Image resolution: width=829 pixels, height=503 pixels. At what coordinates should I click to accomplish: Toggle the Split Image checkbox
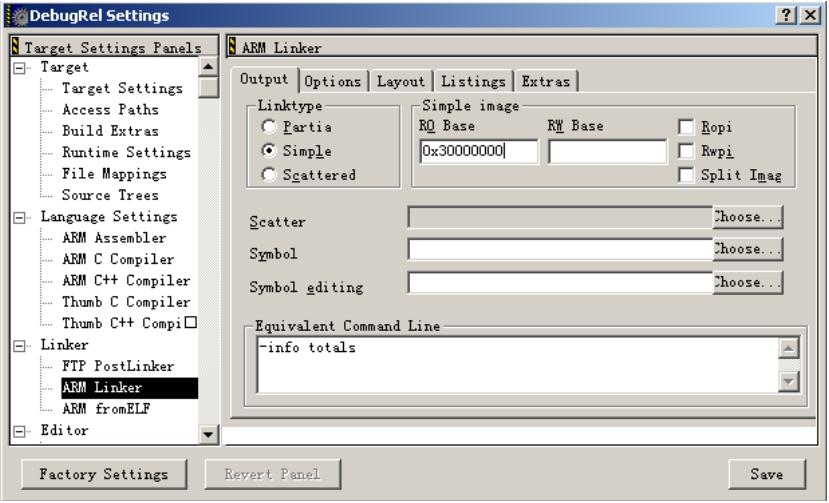tap(686, 175)
